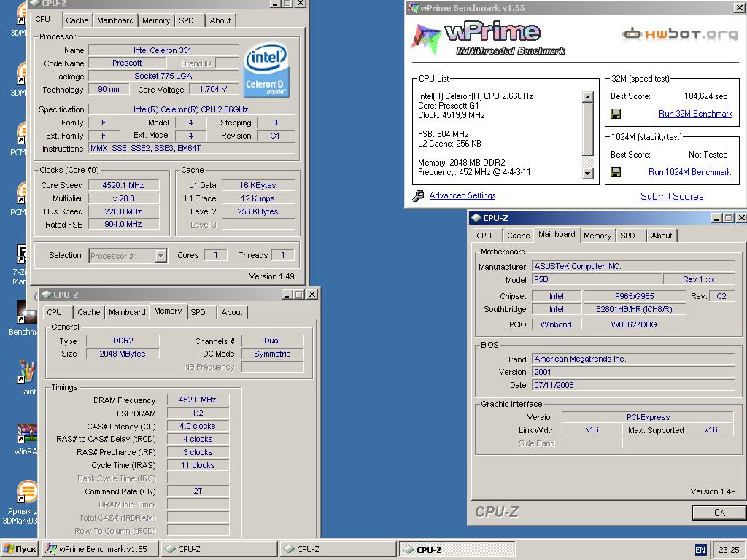Switch to Mainboard tab in CPU window
747x560 pixels.
point(115,20)
